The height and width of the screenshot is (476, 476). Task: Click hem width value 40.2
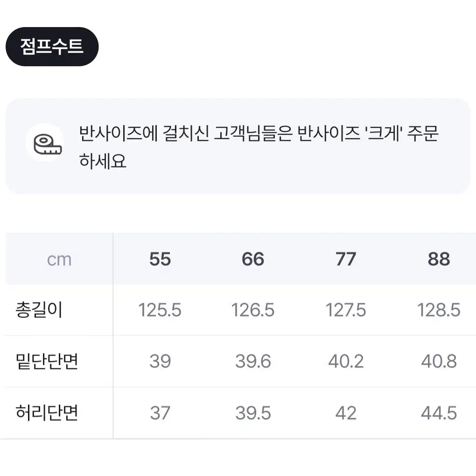tap(346, 361)
